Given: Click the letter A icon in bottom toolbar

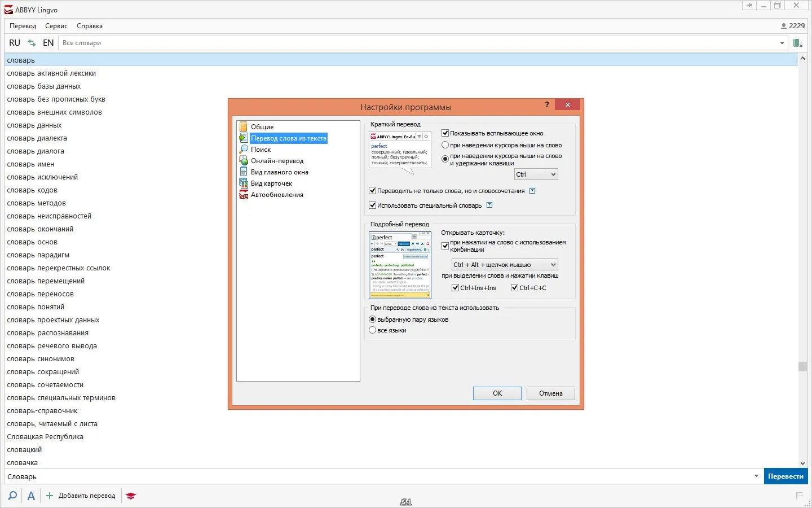Looking at the screenshot, I should [31, 496].
